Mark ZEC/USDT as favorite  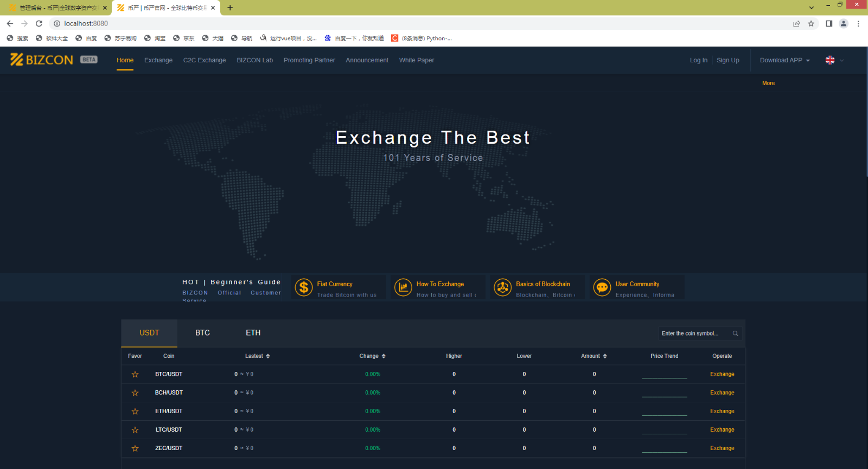point(135,448)
